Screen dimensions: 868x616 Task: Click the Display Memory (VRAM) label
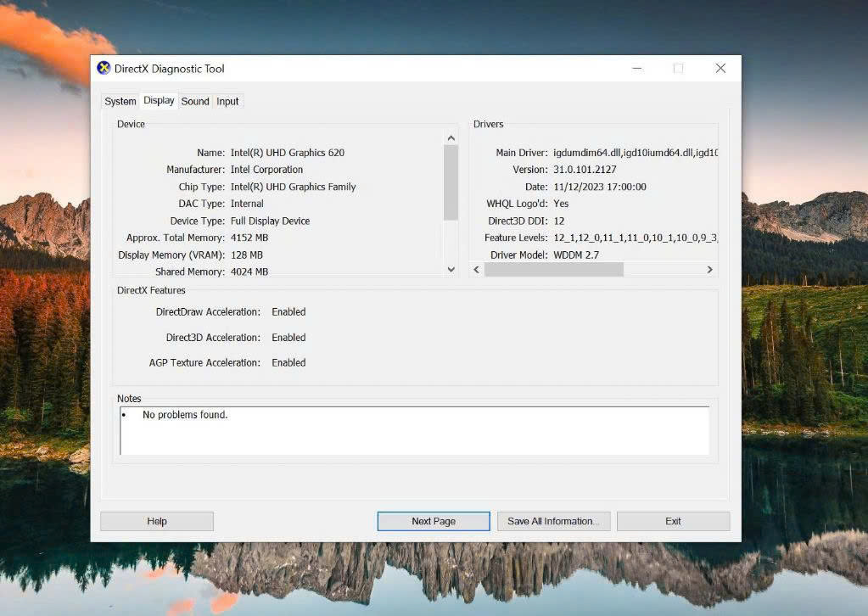[171, 255]
